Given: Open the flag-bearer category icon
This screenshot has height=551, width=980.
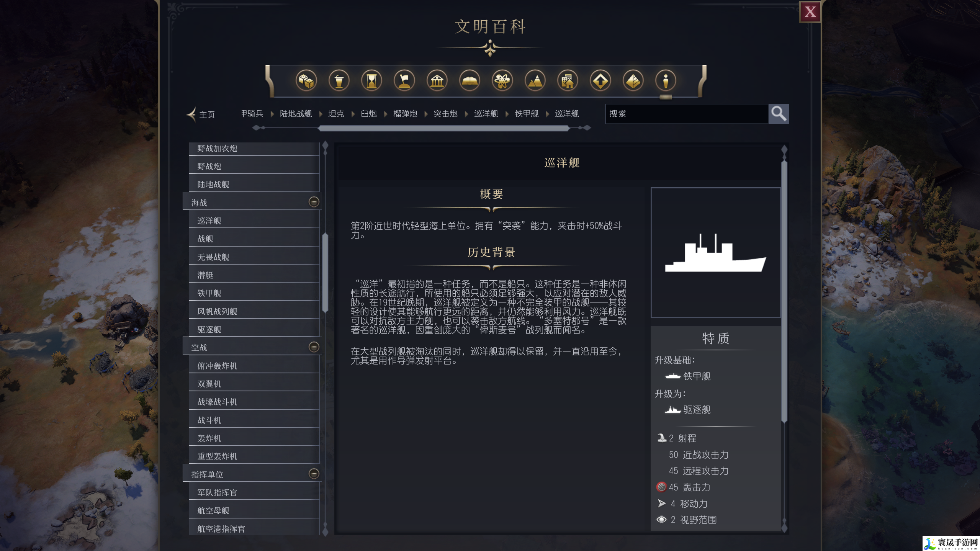Looking at the screenshot, I should tap(404, 81).
